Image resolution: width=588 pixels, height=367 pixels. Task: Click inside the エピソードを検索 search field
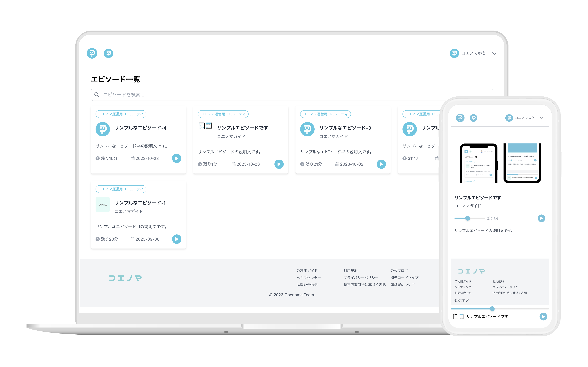pyautogui.click(x=170, y=95)
